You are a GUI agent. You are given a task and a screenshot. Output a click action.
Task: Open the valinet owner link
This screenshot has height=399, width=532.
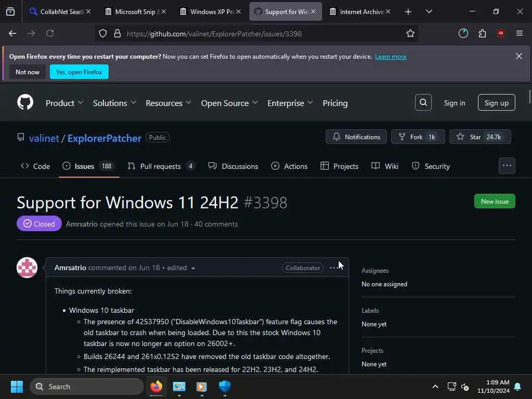click(44, 138)
